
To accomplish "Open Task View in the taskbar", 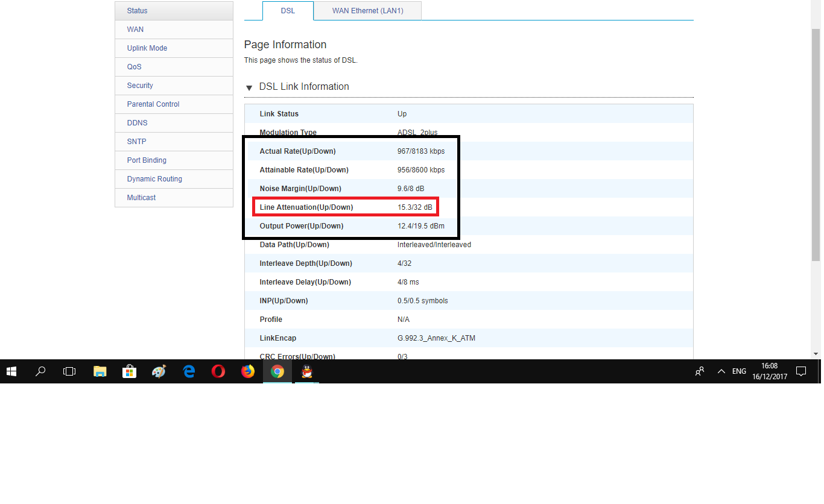I will (69, 371).
